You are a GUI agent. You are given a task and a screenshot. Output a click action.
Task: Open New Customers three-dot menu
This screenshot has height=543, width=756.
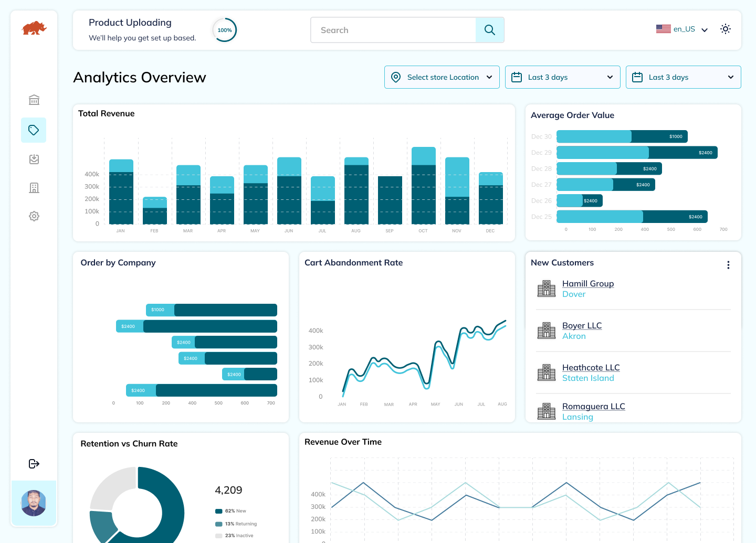coord(728,265)
